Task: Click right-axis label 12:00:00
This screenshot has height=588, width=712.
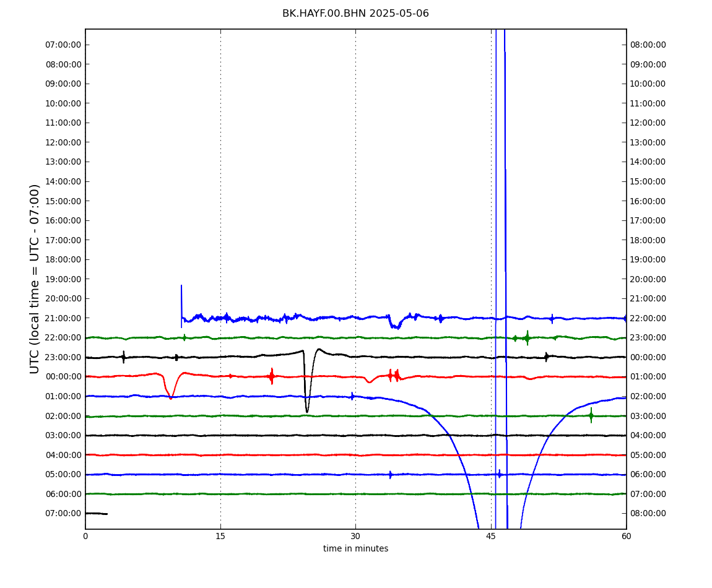Action: coord(648,123)
